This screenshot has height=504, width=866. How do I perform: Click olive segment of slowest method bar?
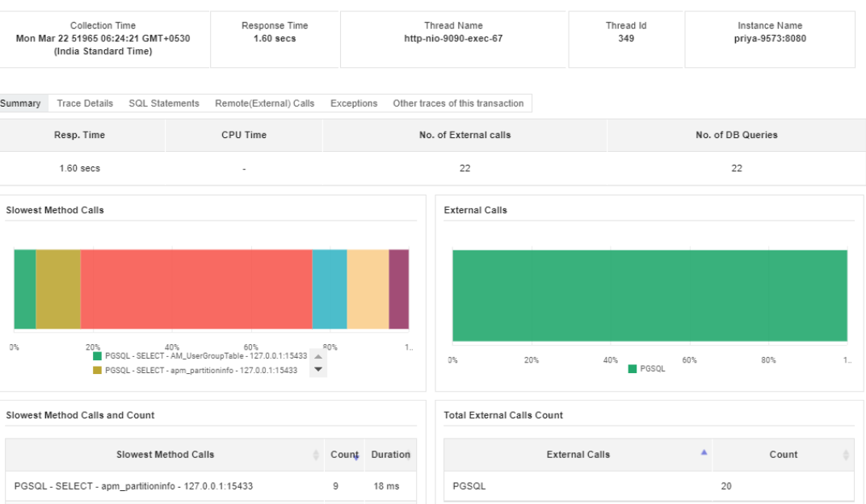tap(58, 289)
